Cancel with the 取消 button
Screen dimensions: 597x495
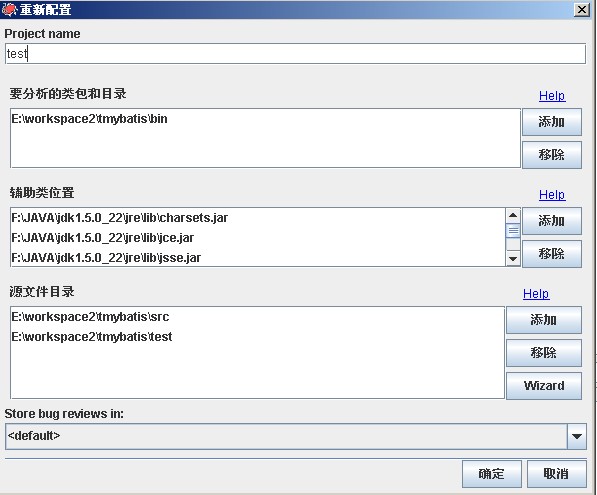click(557, 474)
